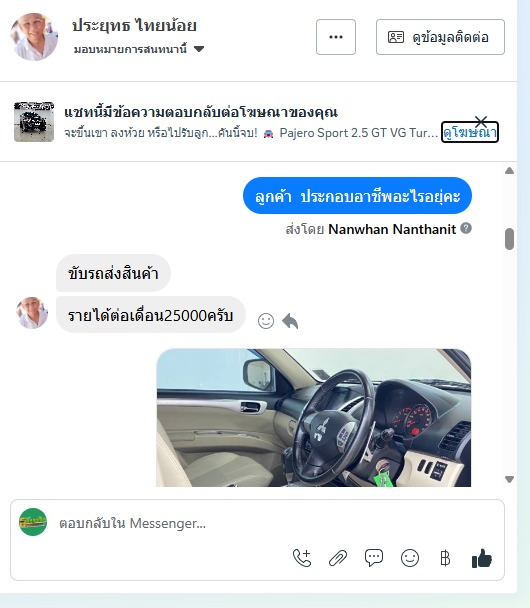530x608 pixels.
Task: Expand the มอบหมายการสนทนานี้ assignment dropdown
Action: point(199,49)
